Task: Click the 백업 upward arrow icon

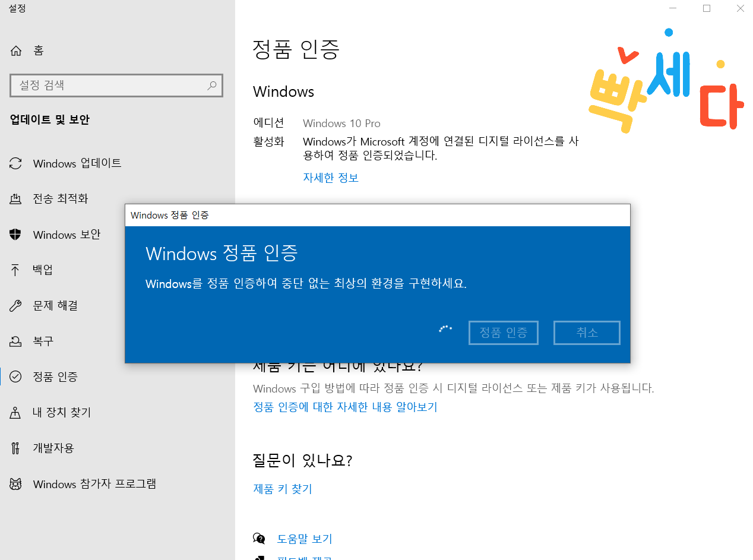Action: click(16, 270)
